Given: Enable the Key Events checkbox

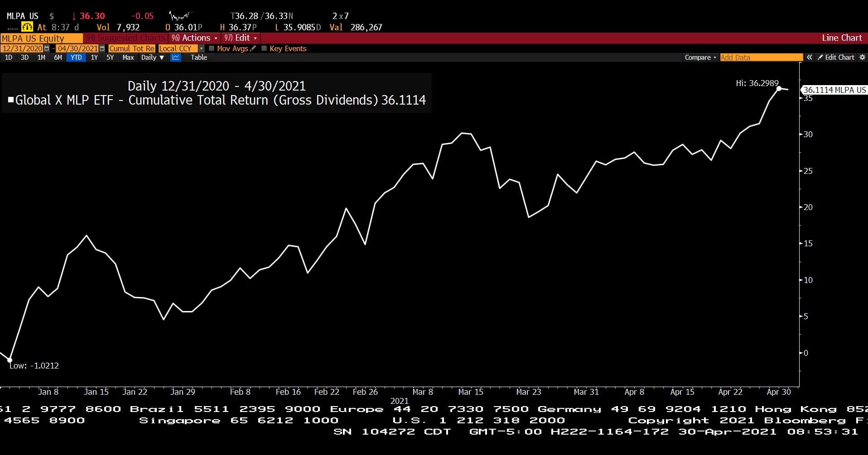Looking at the screenshot, I should [x=264, y=48].
